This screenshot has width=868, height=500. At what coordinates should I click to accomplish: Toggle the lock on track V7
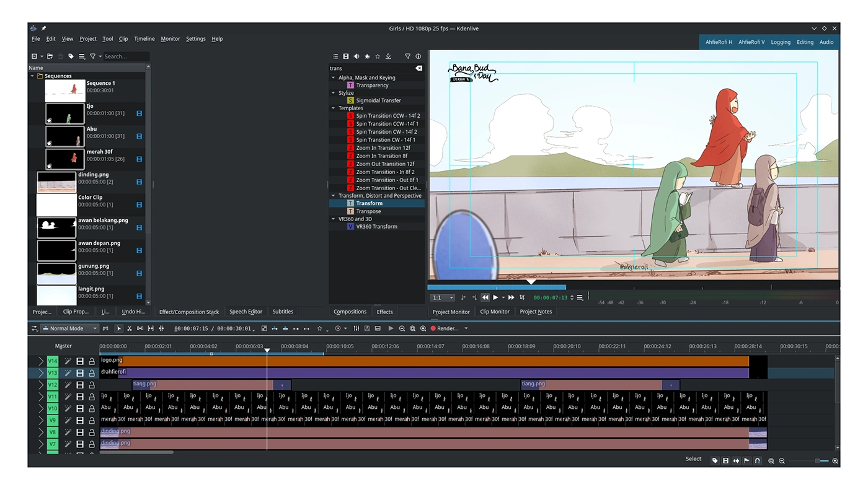click(x=92, y=444)
